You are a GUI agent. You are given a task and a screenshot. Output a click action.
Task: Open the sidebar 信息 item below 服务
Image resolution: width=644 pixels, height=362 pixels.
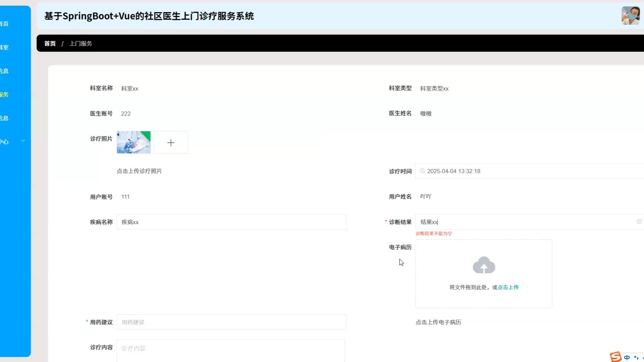pyautogui.click(x=4, y=118)
